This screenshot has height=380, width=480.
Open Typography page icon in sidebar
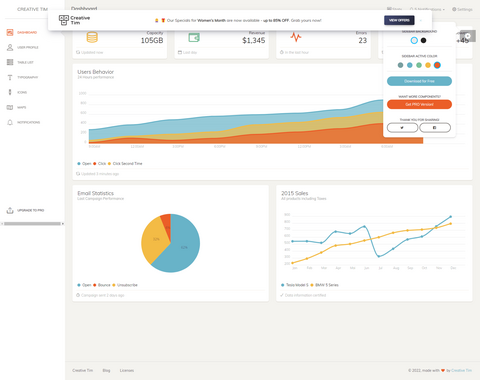(x=10, y=77)
